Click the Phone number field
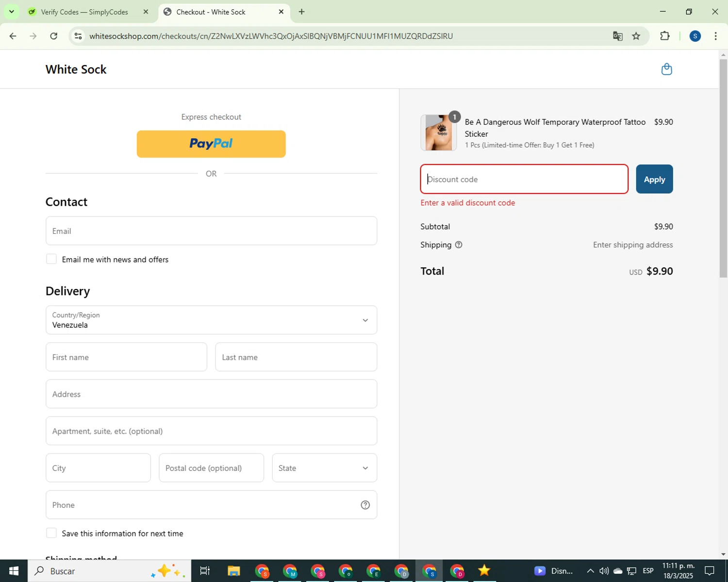Viewport: 728px width, 582px height. pos(211,505)
